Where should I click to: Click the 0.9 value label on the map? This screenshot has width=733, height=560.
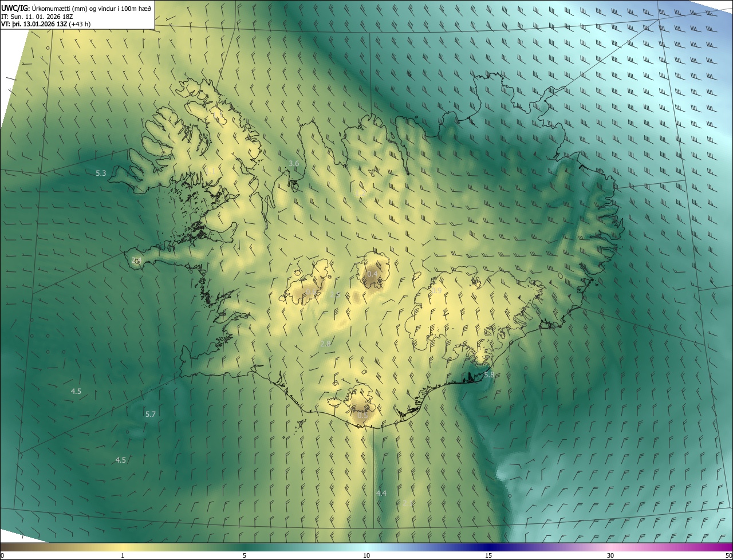436,291
